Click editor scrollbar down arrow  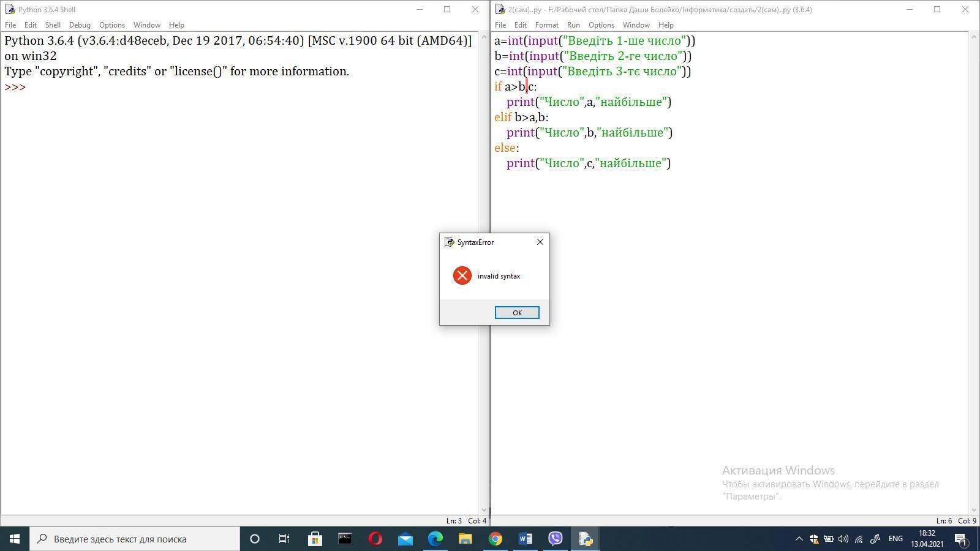click(974, 509)
